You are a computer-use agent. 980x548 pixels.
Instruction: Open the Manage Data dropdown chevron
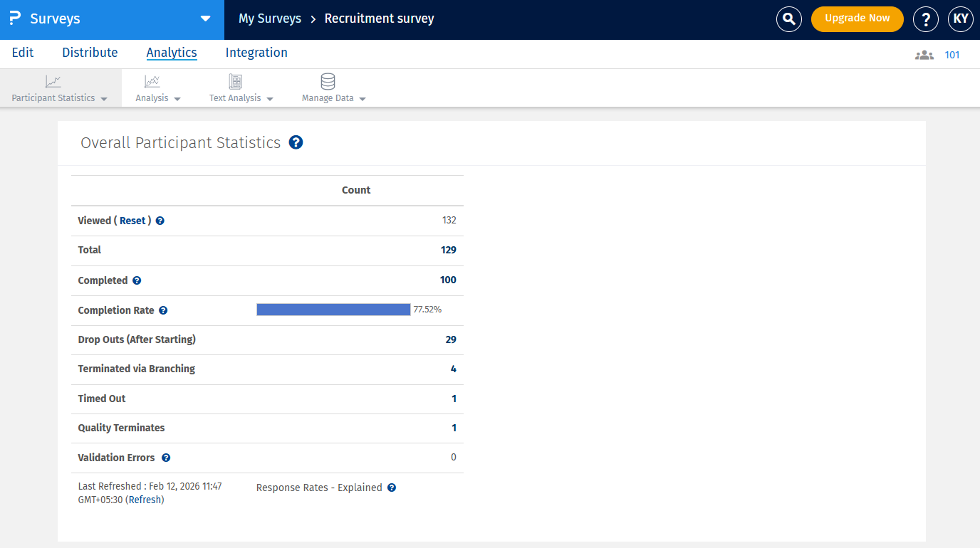[362, 100]
